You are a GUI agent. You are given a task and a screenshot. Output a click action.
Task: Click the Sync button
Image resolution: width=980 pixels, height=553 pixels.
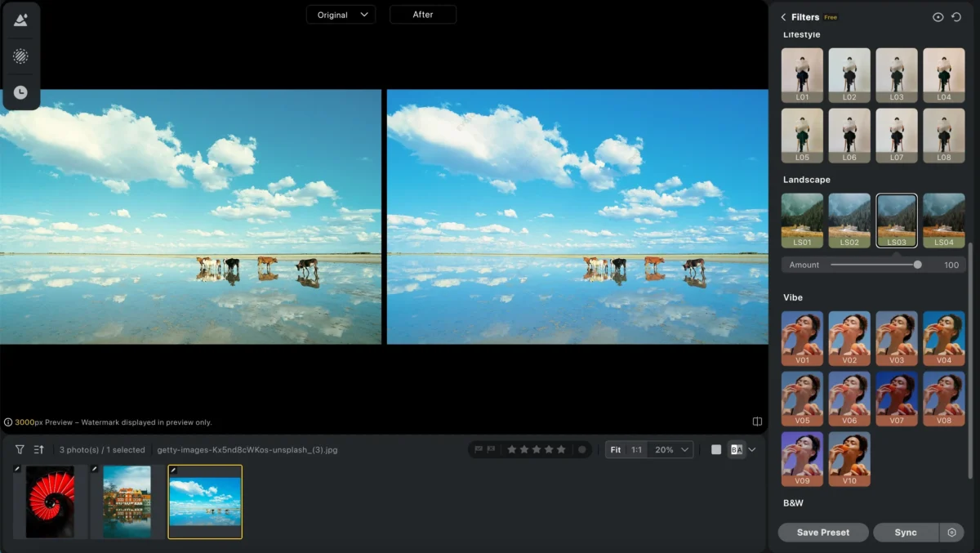click(x=905, y=533)
